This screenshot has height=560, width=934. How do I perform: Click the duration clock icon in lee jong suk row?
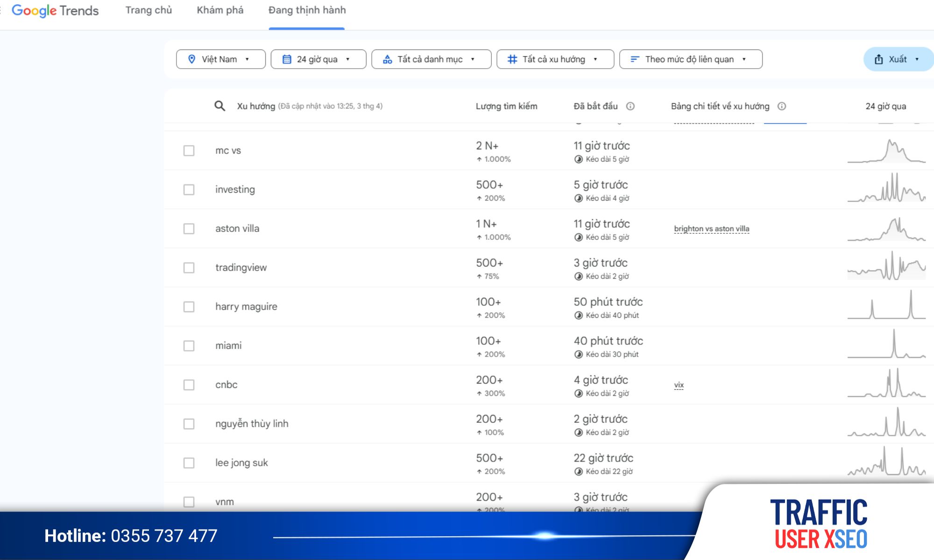[579, 471]
